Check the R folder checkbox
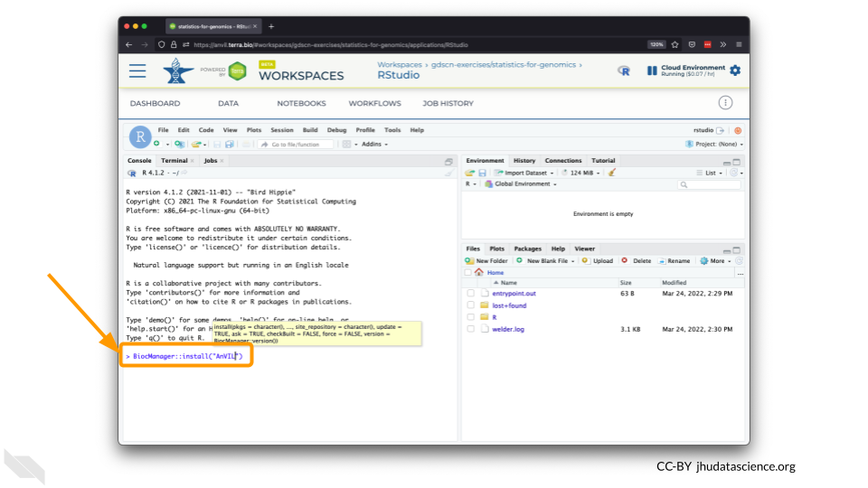Screen dimensions: 868x488 point(470,317)
